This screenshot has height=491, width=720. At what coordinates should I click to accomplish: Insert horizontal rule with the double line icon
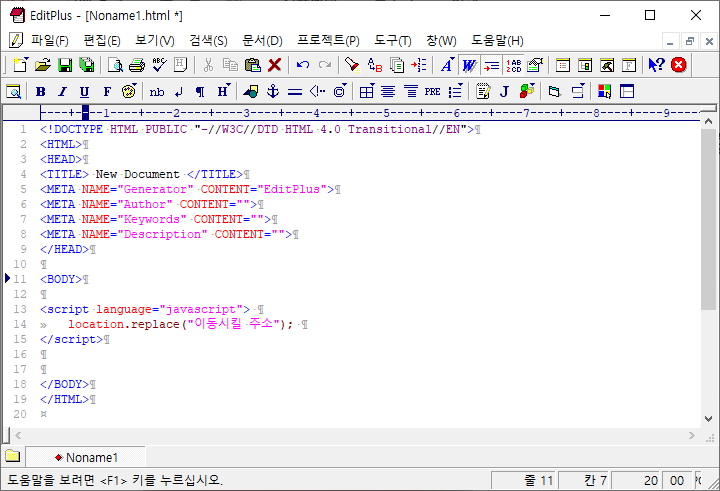tap(295, 91)
